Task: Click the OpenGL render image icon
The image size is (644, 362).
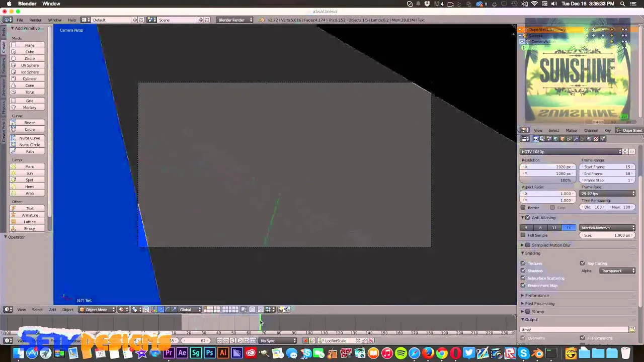Action: click(x=281, y=310)
